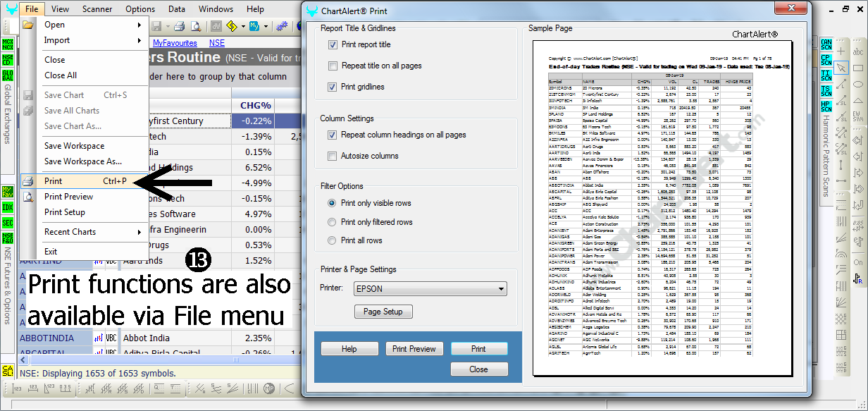Click the Close button in Print dialog

click(x=479, y=369)
